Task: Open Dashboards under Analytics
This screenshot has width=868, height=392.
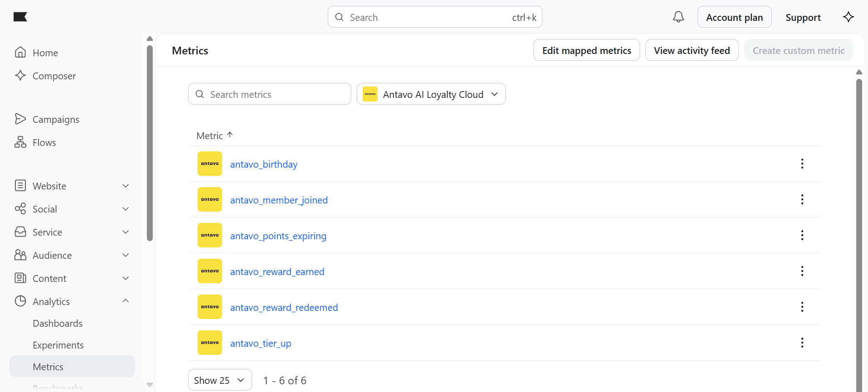Action: click(x=58, y=324)
